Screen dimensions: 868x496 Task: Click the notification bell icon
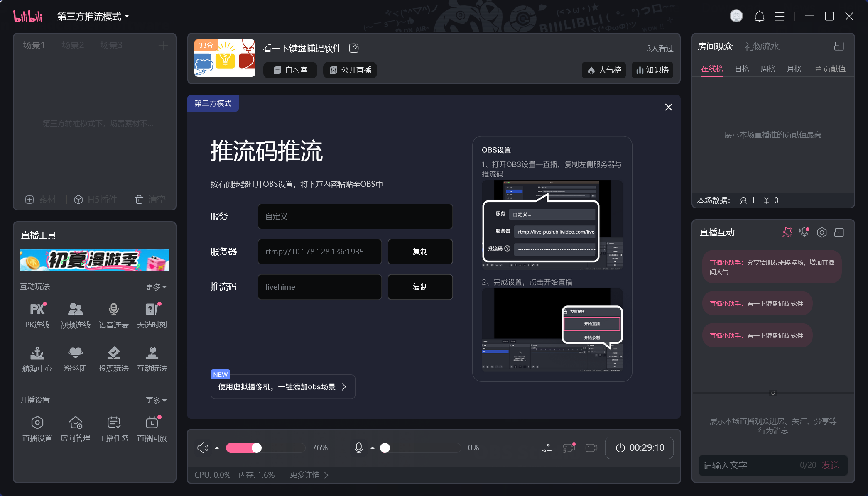click(x=759, y=17)
